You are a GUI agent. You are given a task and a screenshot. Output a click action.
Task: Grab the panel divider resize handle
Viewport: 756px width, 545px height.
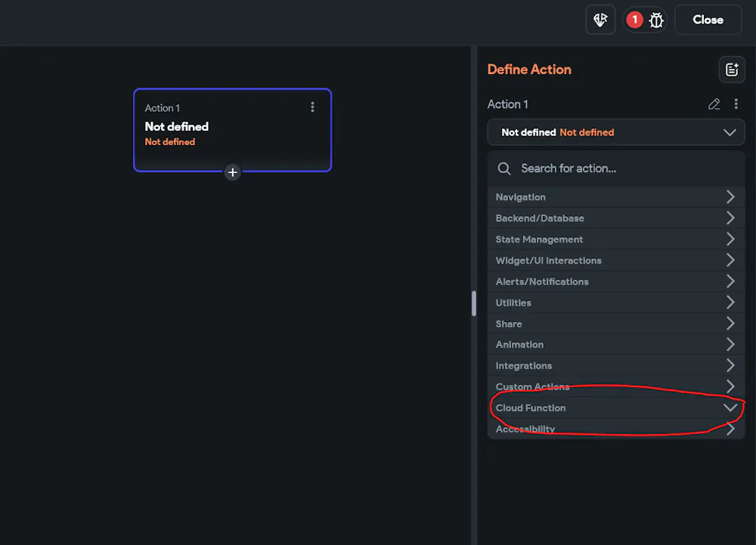474,303
